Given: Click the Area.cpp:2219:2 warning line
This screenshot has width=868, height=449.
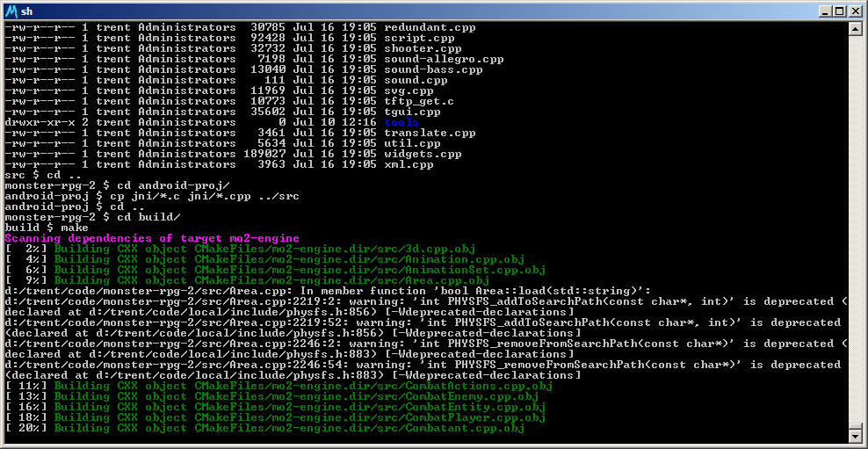Looking at the screenshot, I should click(x=422, y=301).
